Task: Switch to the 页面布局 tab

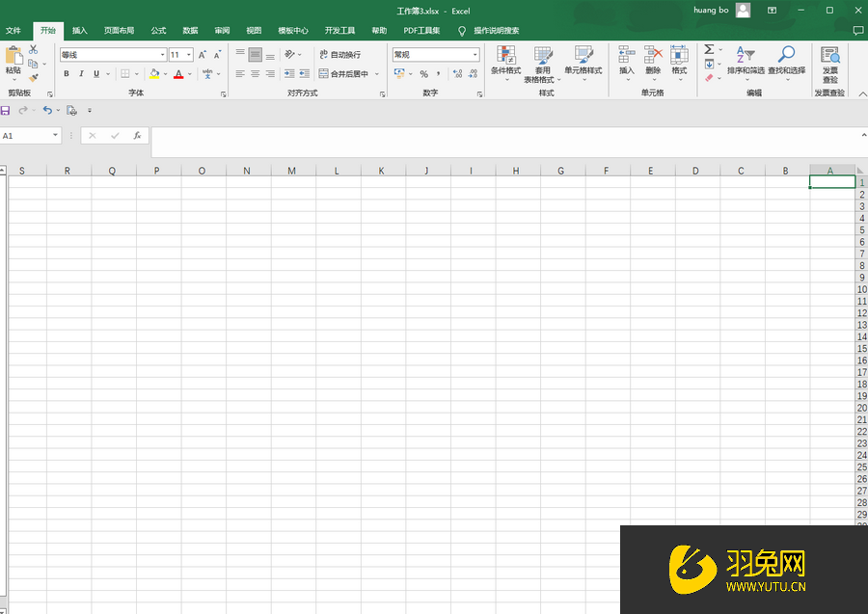Action: [119, 31]
